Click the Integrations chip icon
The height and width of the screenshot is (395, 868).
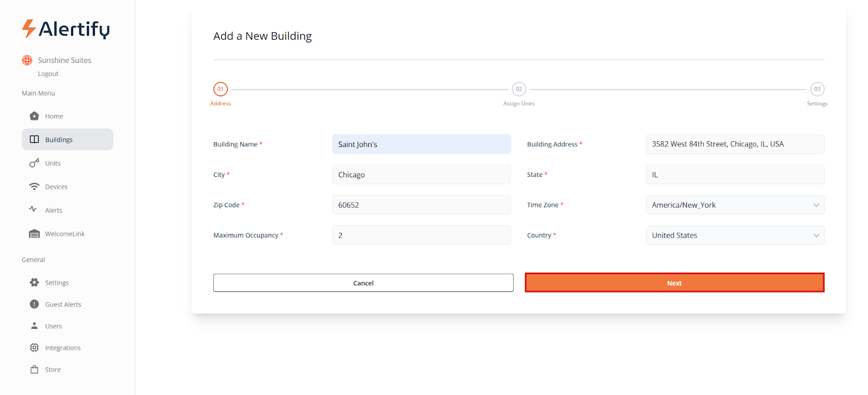(x=34, y=348)
